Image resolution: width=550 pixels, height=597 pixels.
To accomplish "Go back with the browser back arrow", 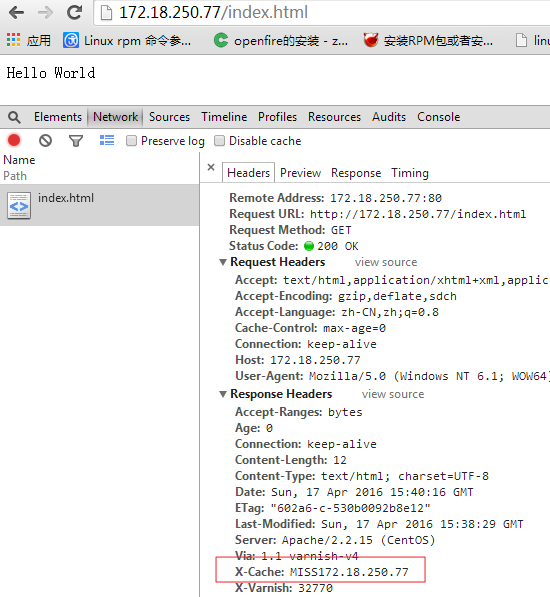I will coord(16,13).
